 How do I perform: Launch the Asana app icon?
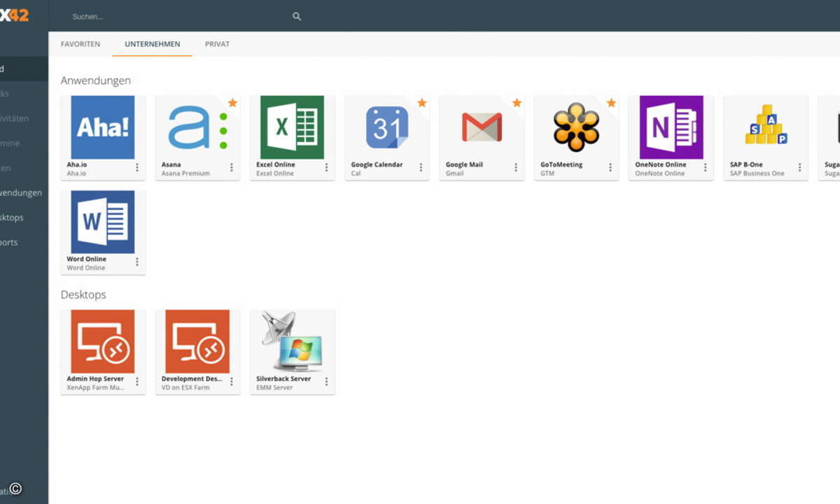197,127
